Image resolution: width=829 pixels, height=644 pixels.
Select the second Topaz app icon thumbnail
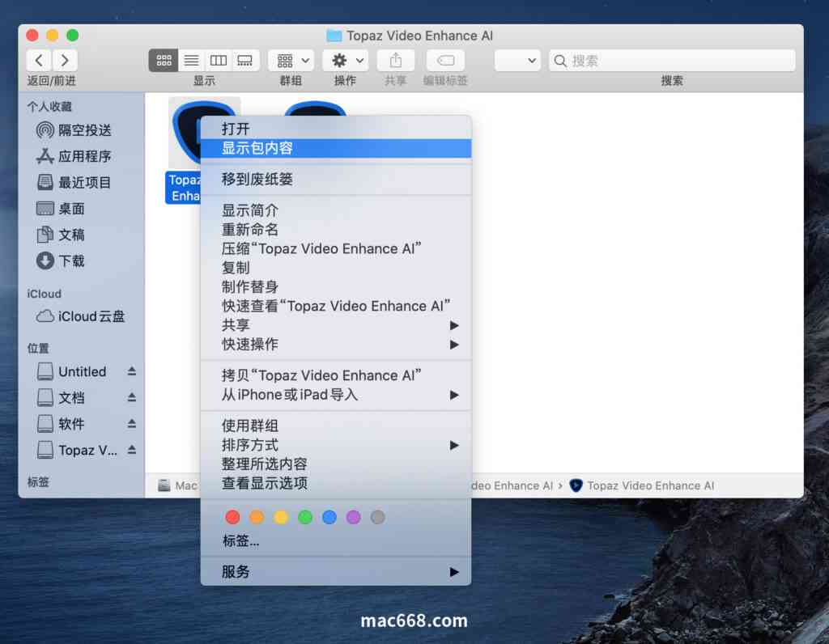point(315,109)
